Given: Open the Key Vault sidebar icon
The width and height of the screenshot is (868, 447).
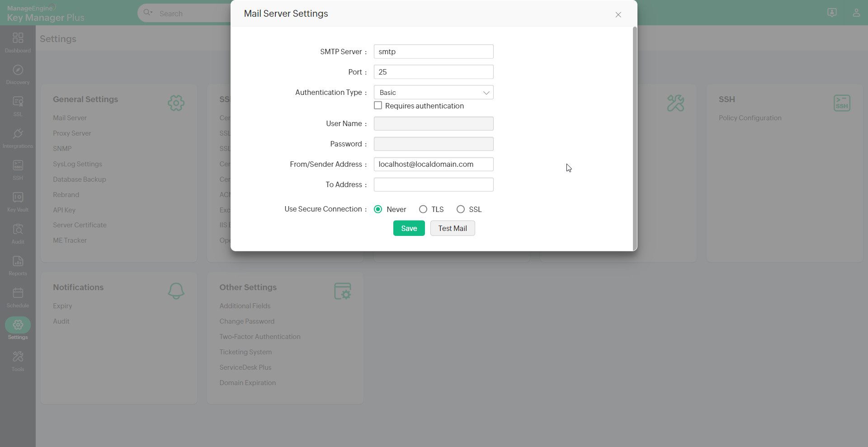Looking at the screenshot, I should point(18,198).
